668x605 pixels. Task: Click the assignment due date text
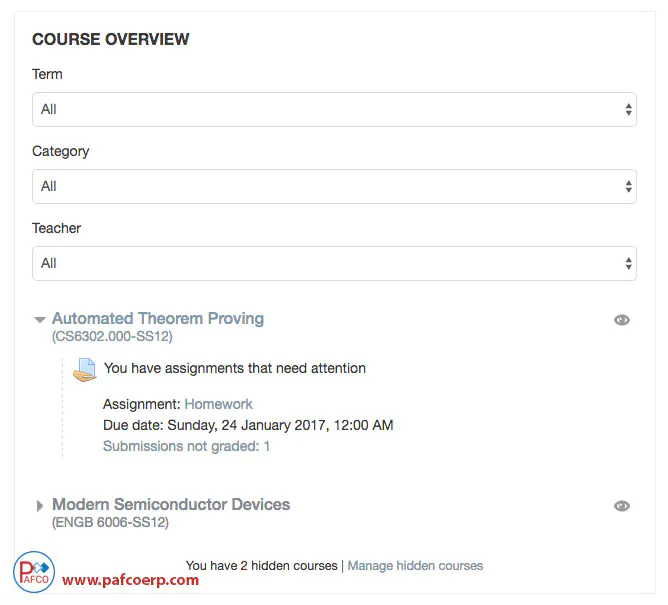[248, 425]
